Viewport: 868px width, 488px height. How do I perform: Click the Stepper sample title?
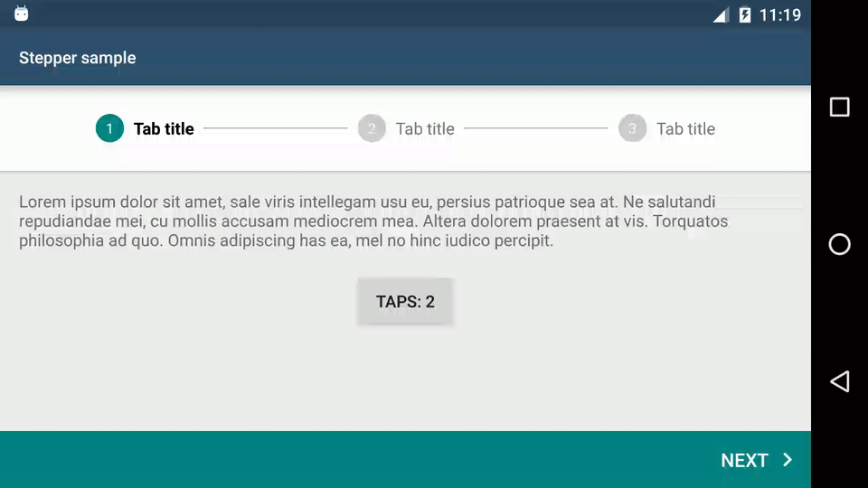tap(78, 58)
